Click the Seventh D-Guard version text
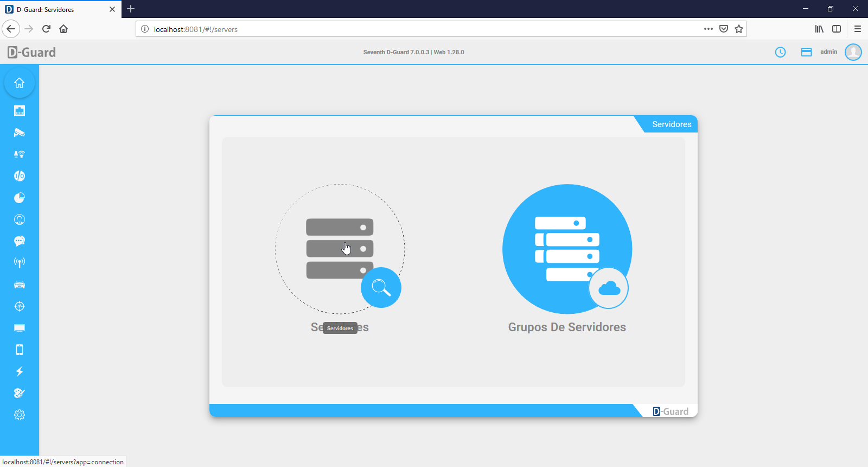Screen dimensions: 868x467 413,52
